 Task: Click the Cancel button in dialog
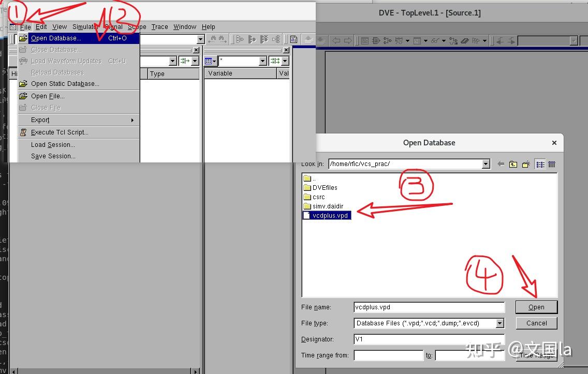click(536, 323)
